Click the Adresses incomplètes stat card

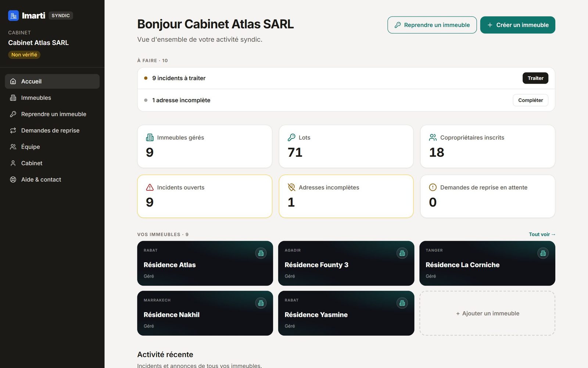click(346, 196)
